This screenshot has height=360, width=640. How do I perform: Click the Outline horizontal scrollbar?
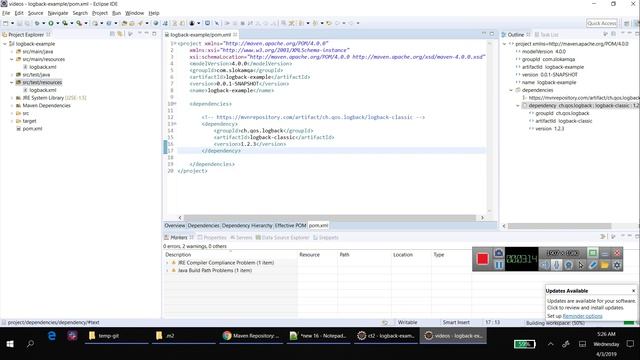pyautogui.click(x=559, y=226)
